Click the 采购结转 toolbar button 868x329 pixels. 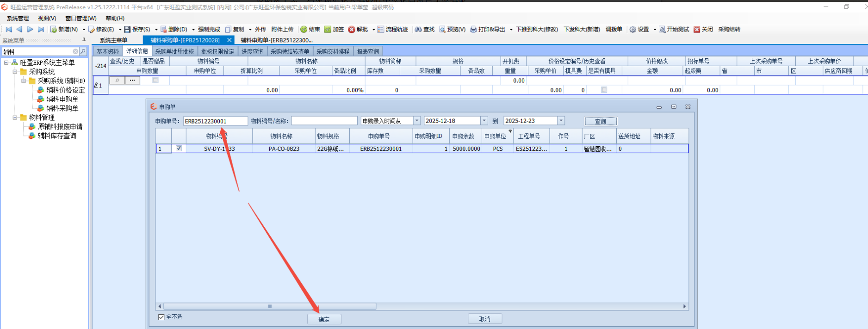click(x=729, y=29)
